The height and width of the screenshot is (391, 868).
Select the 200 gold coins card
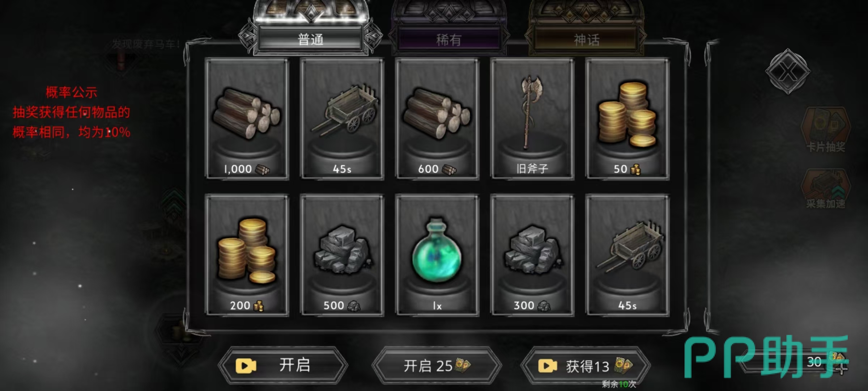tap(247, 255)
